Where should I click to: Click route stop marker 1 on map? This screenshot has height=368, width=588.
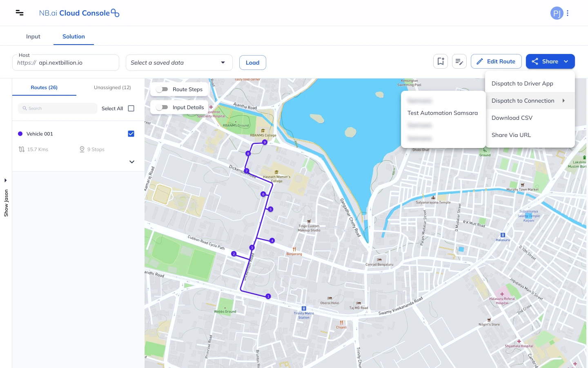click(268, 296)
